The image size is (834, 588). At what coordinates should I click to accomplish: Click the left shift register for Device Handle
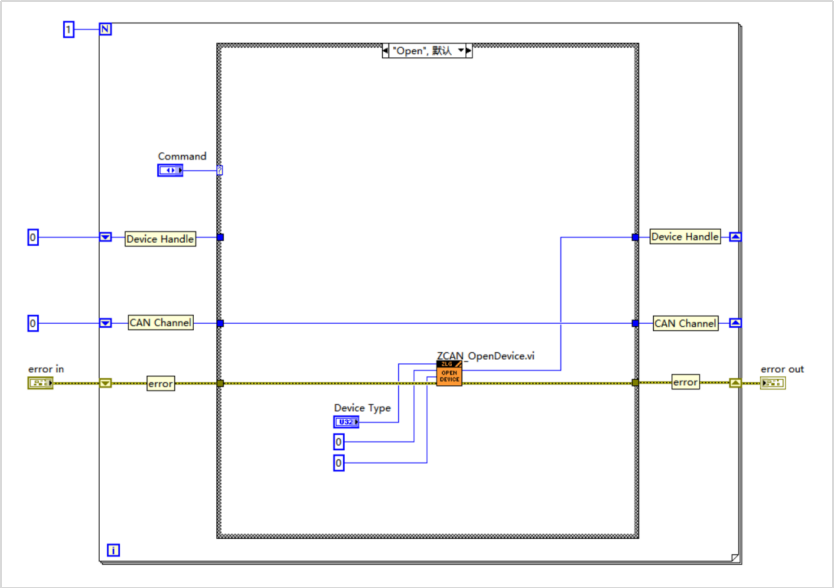coord(105,237)
